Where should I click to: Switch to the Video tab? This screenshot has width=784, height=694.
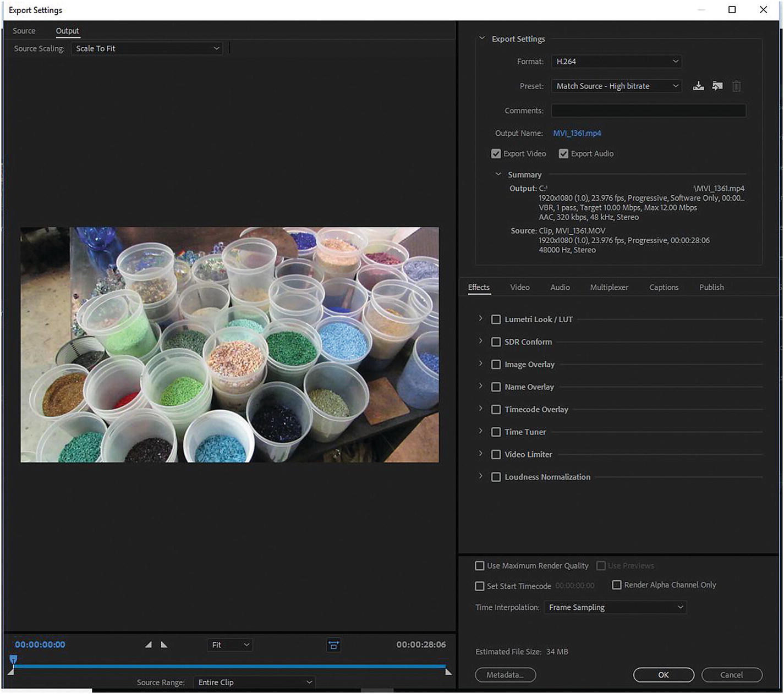[x=519, y=288]
